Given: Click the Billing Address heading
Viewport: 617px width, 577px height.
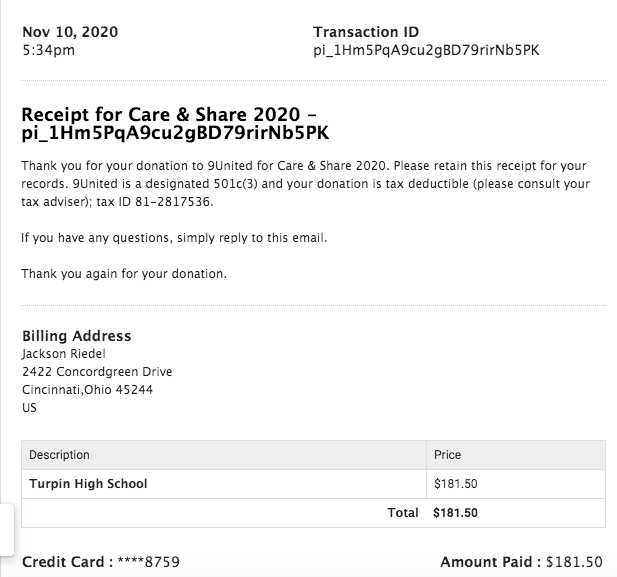Looking at the screenshot, I should (76, 336).
